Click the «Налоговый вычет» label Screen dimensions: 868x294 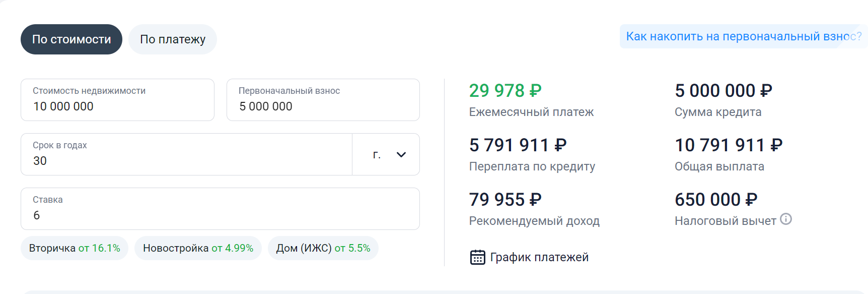click(x=725, y=221)
